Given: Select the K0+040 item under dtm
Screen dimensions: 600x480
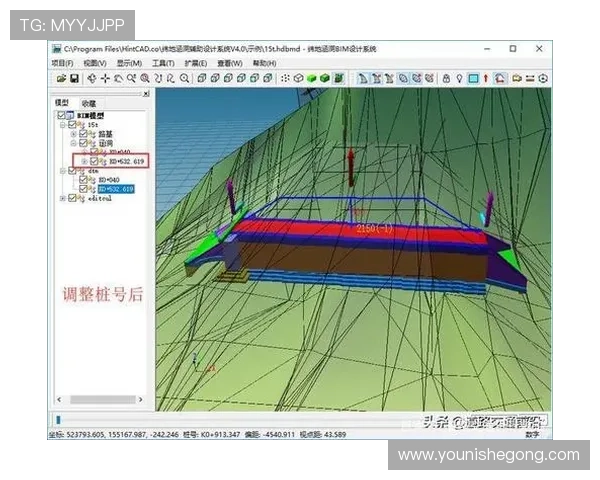Looking at the screenshot, I should (x=109, y=180).
